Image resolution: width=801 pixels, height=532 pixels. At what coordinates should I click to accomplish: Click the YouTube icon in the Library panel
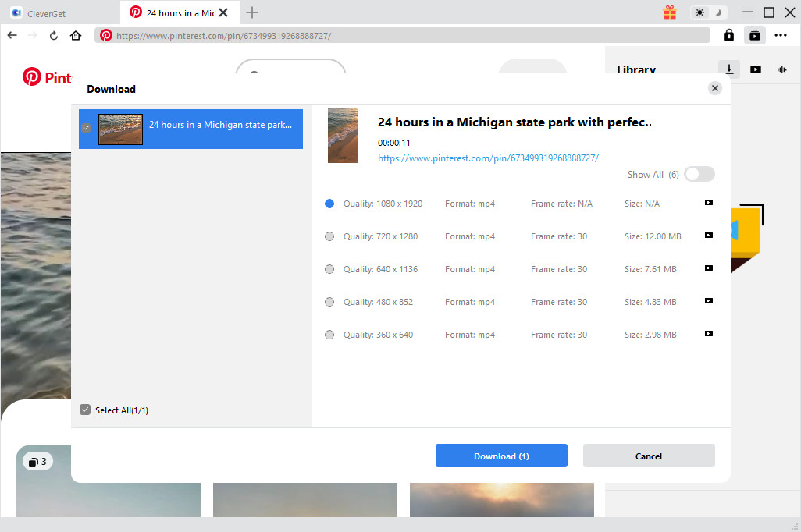click(756, 69)
